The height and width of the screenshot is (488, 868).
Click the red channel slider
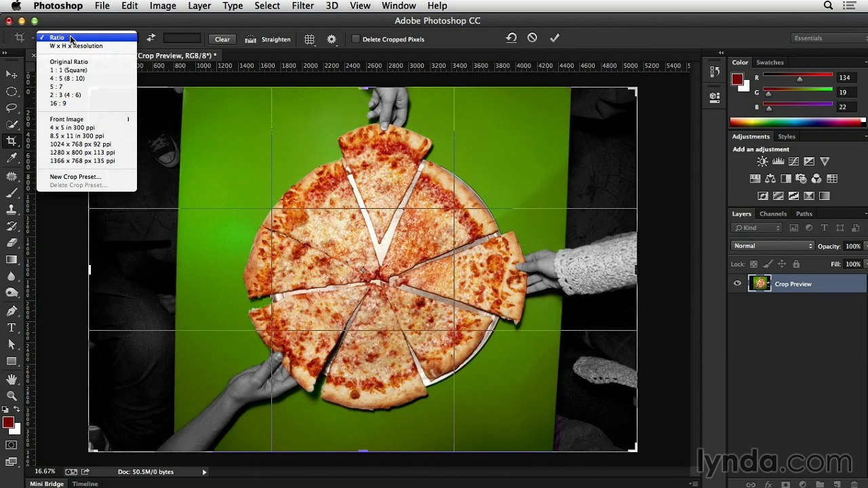[x=798, y=77]
